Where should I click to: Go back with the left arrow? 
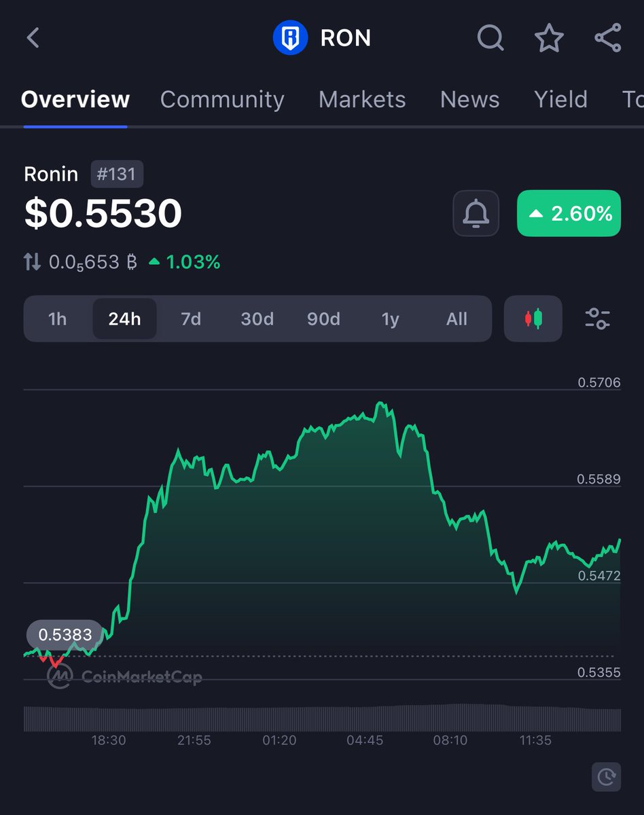33,37
